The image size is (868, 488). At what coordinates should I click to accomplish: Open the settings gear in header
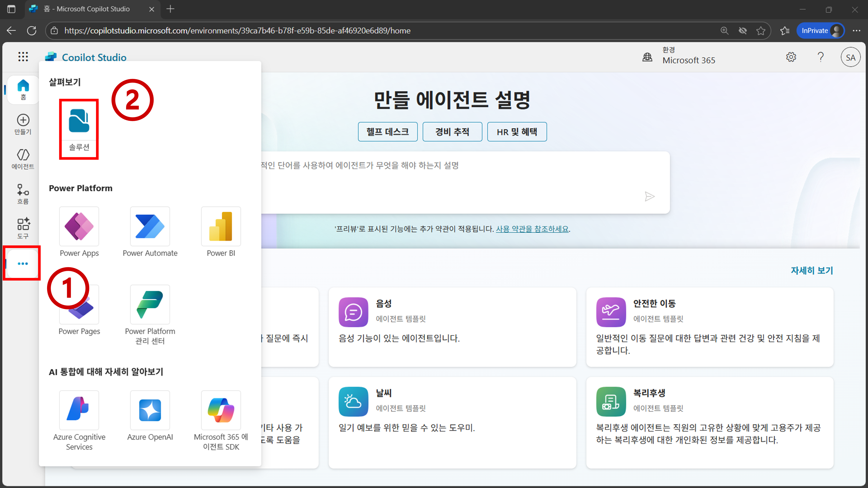click(791, 57)
